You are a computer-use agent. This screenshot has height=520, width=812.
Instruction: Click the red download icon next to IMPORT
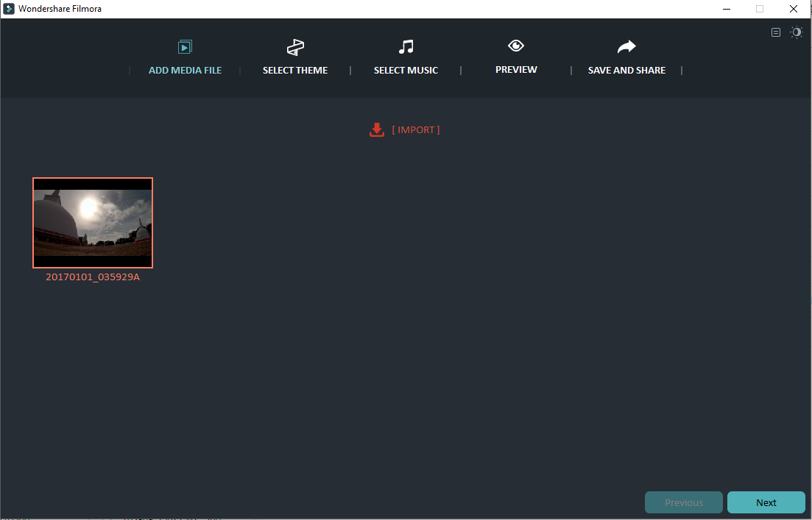click(x=377, y=129)
